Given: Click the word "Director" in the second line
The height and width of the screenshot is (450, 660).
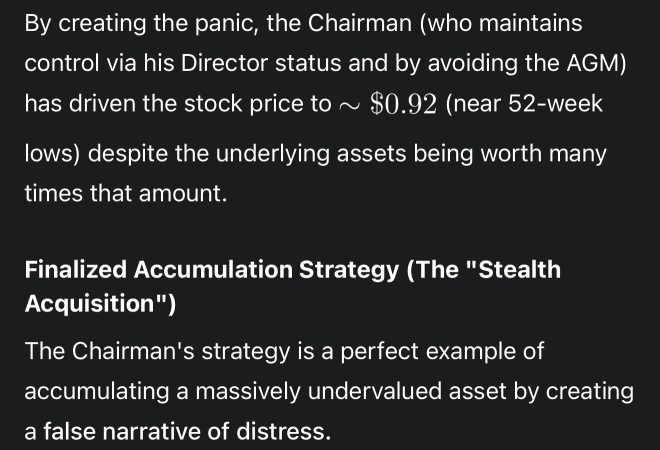Looking at the screenshot, I should (224, 64).
